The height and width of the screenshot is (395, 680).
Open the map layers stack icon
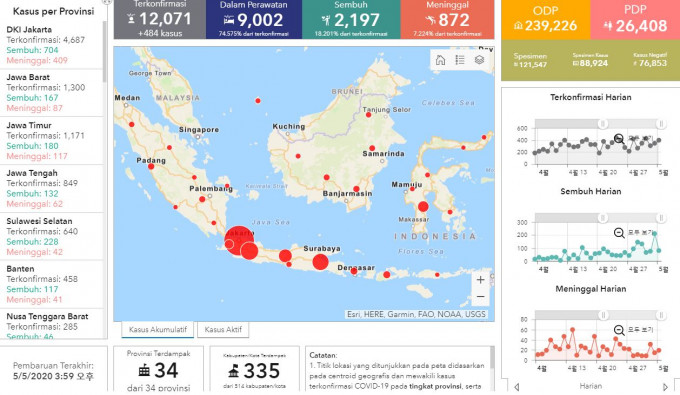click(479, 60)
